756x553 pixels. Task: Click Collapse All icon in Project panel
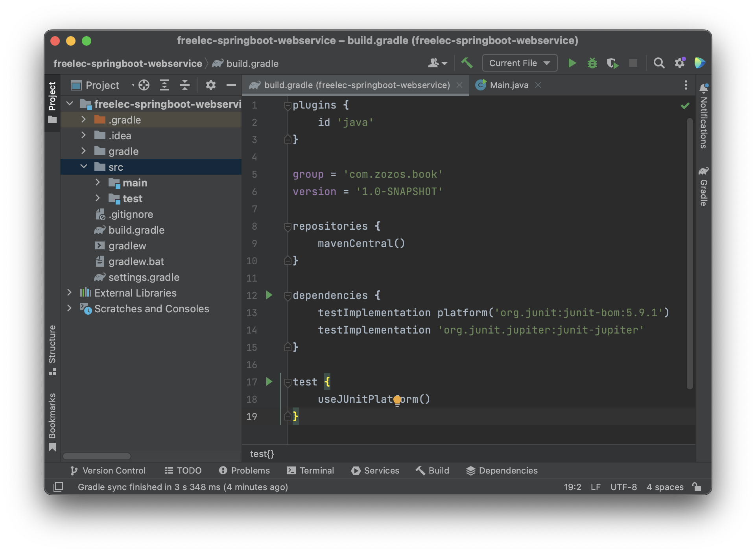click(185, 85)
